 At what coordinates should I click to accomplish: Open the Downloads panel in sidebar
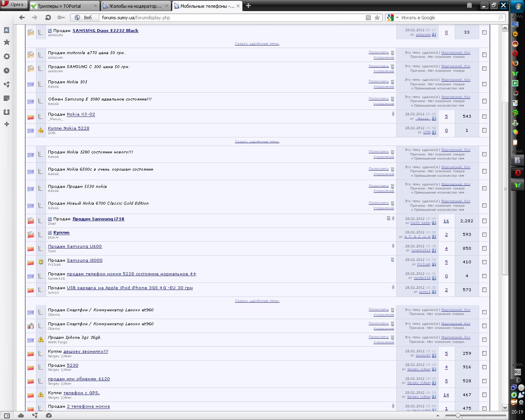[x=7, y=112]
